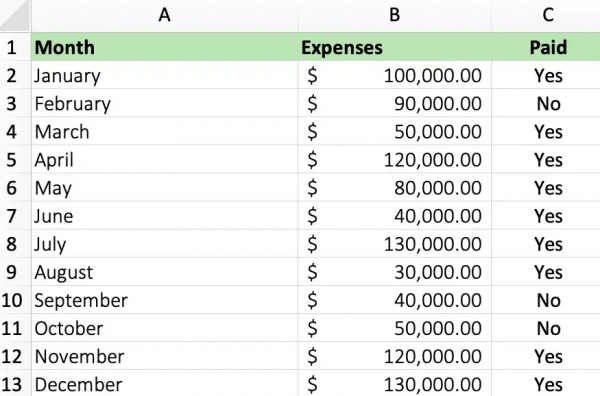Viewport: 600px width, 396px height.
Task: Select July's 130,000.00 expense cell
Action: tap(395, 244)
